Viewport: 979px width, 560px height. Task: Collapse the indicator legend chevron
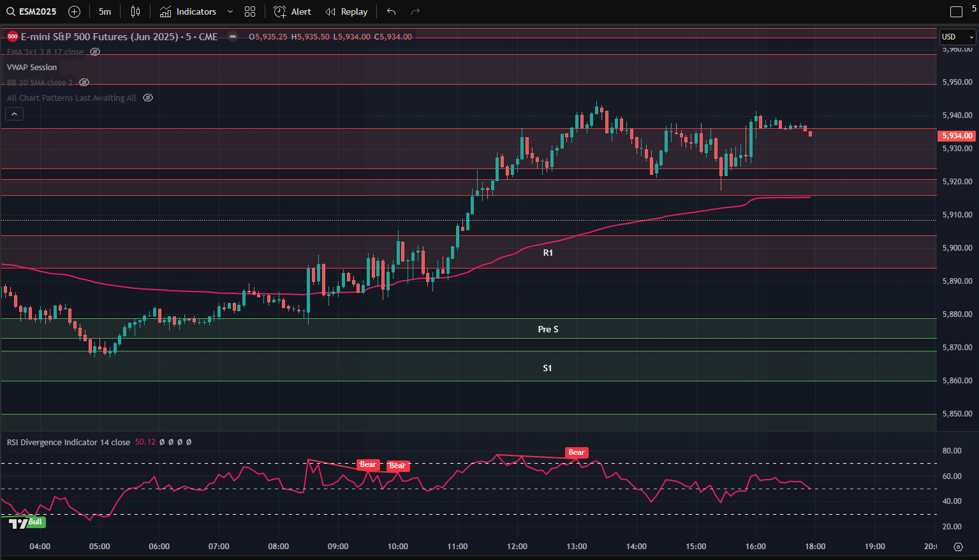pyautogui.click(x=15, y=114)
